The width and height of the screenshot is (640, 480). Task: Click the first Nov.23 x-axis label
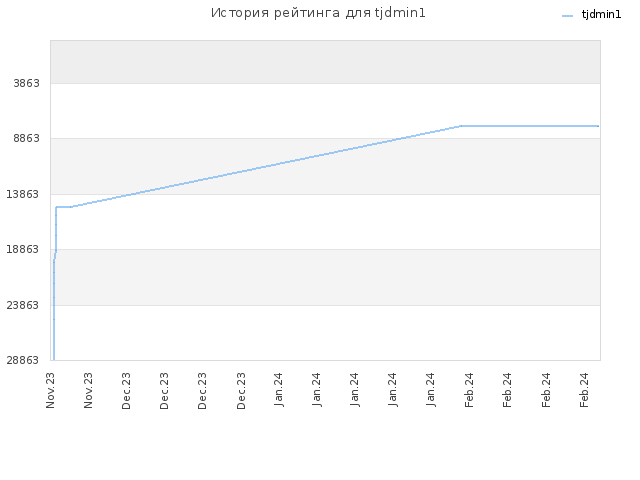pyautogui.click(x=51, y=390)
